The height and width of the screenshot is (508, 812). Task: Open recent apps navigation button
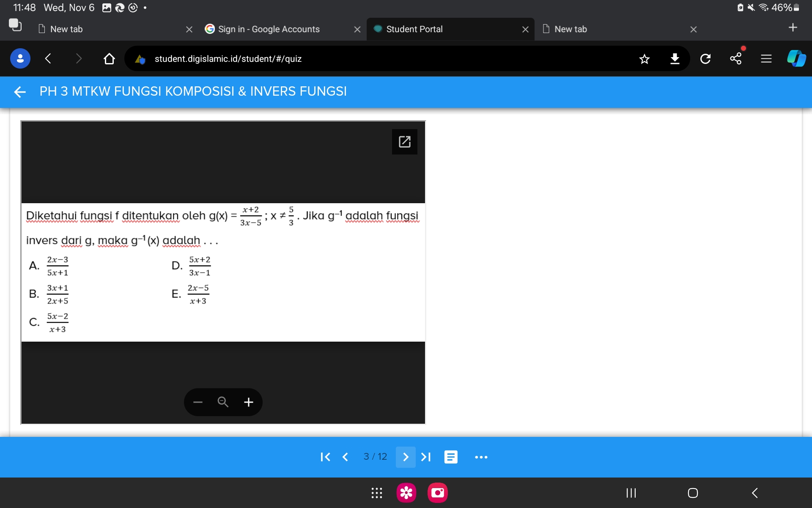(631, 493)
